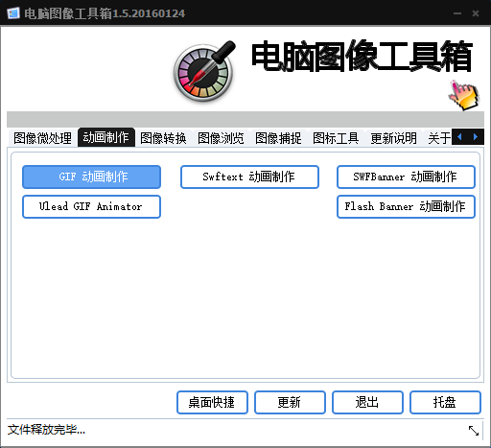Click the resize grip arrow icon
Viewport: 491px width, 448px height.
tap(473, 431)
